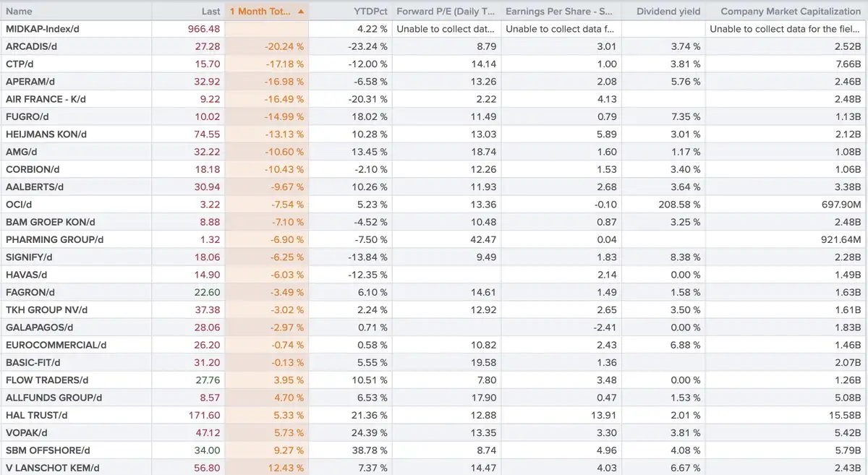Toggle ascending sort arrow in 1 Month column
Image resolution: width=868 pixels, height=475 pixels.
[301, 12]
